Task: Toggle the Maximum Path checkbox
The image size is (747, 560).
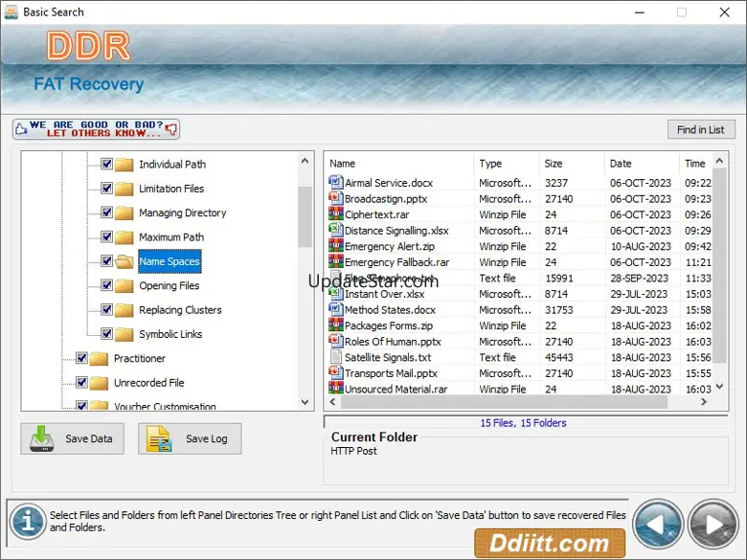Action: click(106, 236)
